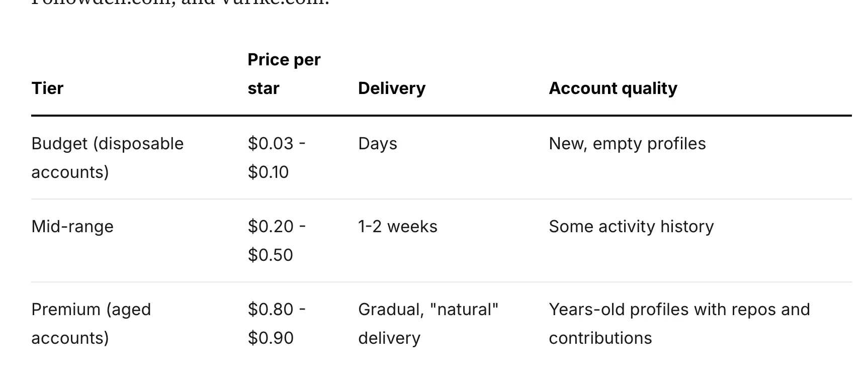Click the $0.10 upper price value
The width and height of the screenshot is (868, 388).
[268, 172]
